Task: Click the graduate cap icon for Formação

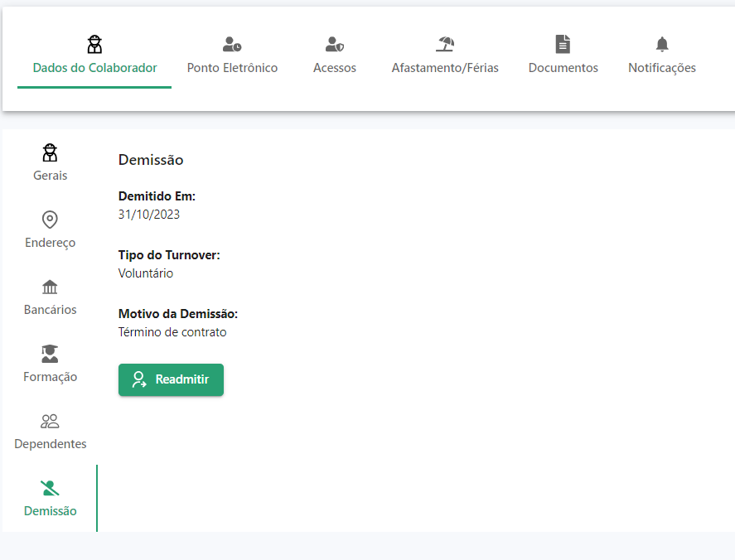Action: point(50,354)
